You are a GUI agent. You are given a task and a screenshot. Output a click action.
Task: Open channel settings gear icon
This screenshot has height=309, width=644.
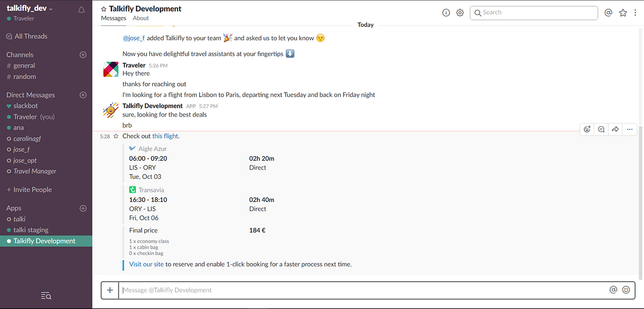[460, 13]
